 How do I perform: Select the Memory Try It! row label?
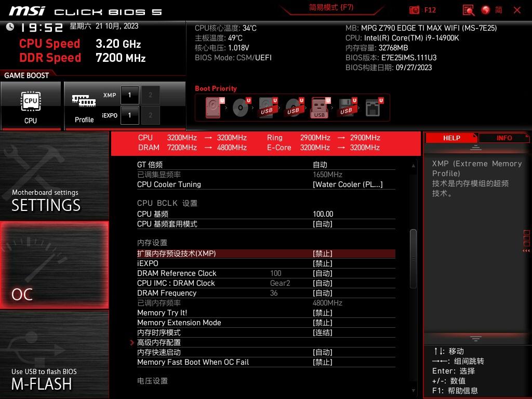click(162, 313)
